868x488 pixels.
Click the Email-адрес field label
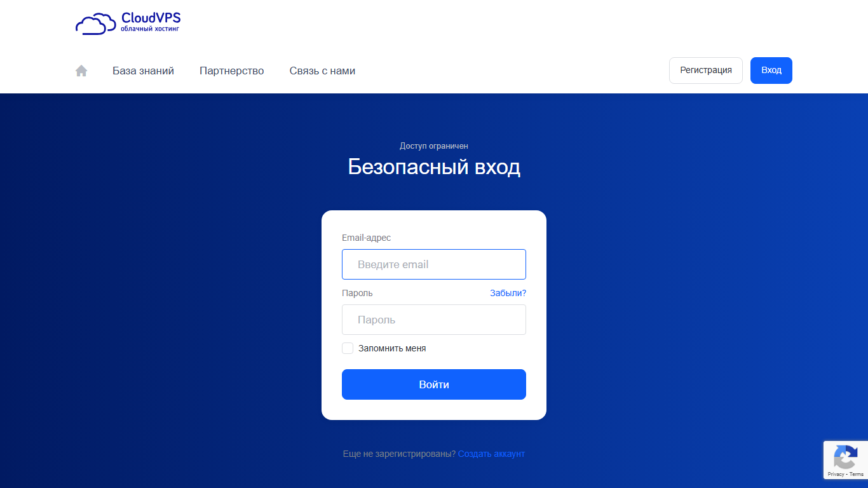point(367,238)
